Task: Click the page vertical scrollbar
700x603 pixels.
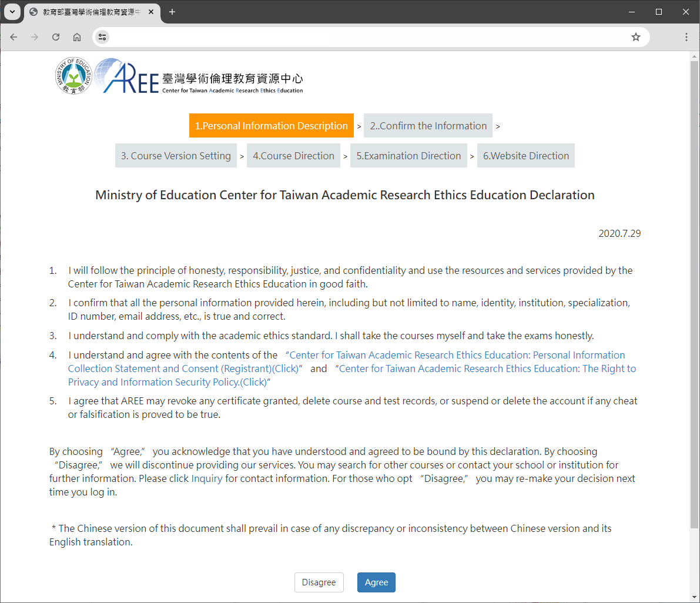Action: pos(694,294)
